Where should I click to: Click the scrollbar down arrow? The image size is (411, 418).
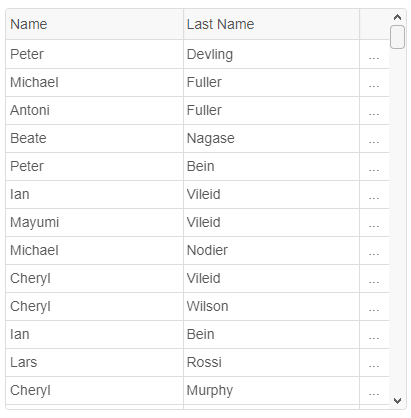tap(397, 400)
